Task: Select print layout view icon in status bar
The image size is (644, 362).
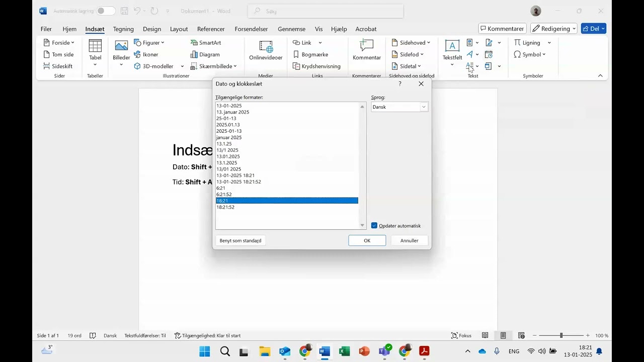Action: 503,335
